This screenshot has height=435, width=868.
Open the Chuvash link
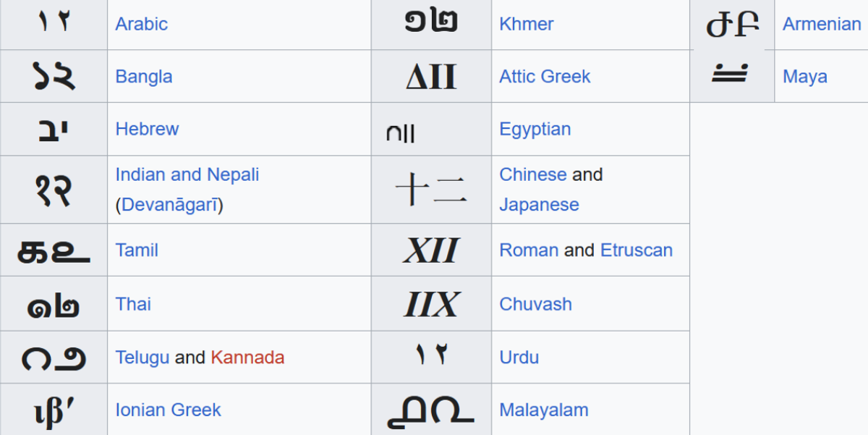click(535, 304)
